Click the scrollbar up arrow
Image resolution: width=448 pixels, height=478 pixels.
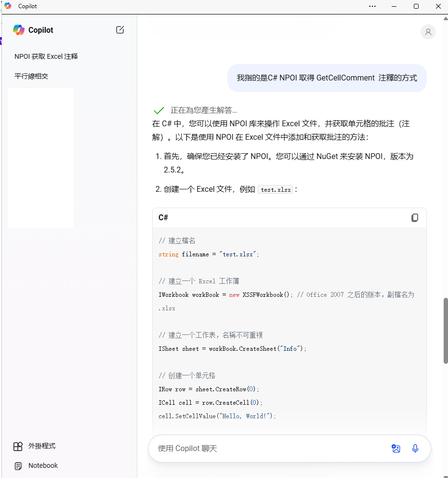click(x=446, y=19)
